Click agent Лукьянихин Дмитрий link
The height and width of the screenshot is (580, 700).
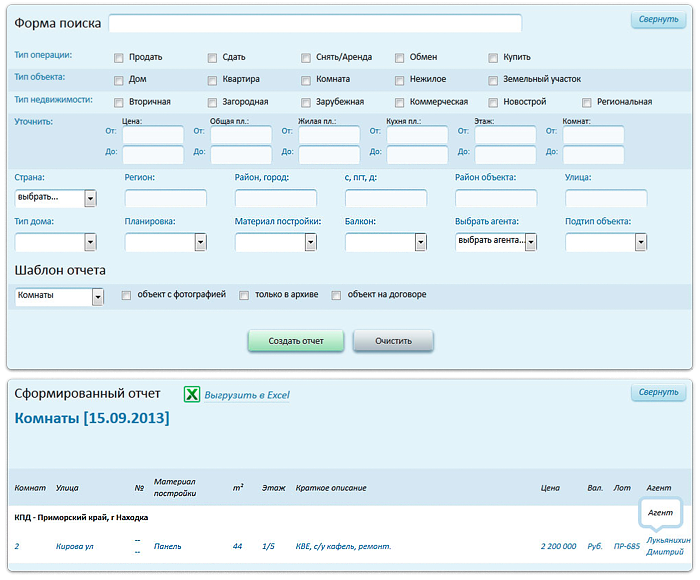(x=668, y=546)
